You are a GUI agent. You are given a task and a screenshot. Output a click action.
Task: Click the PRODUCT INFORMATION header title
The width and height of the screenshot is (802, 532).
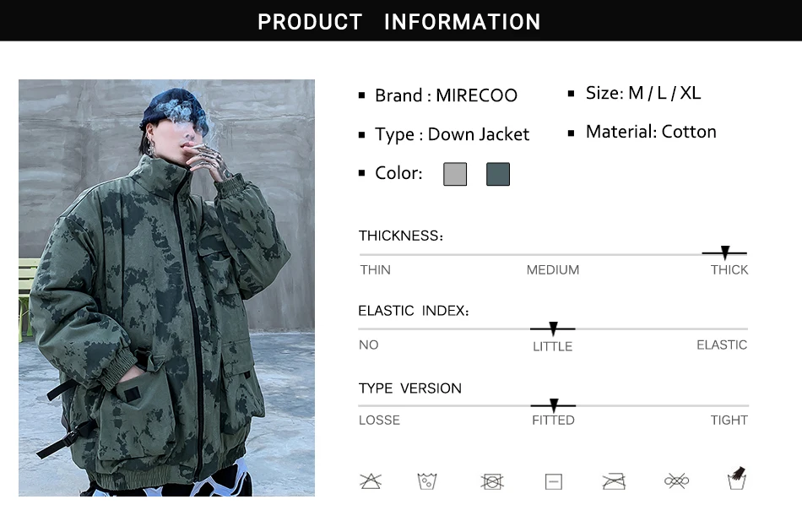pos(399,21)
